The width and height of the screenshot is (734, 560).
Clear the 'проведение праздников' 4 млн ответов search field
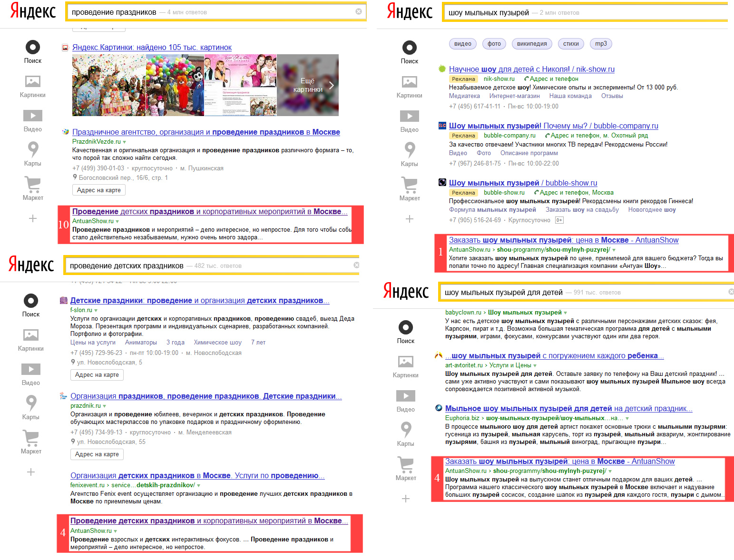tap(359, 11)
